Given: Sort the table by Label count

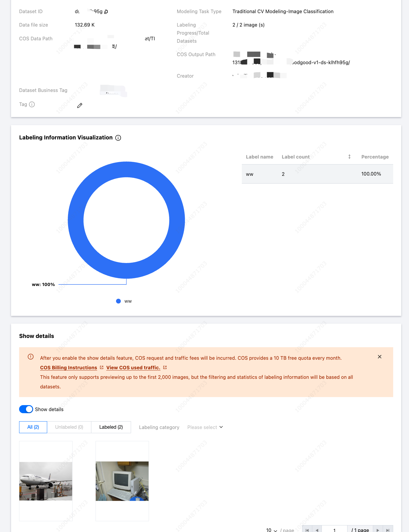Looking at the screenshot, I should (x=349, y=157).
